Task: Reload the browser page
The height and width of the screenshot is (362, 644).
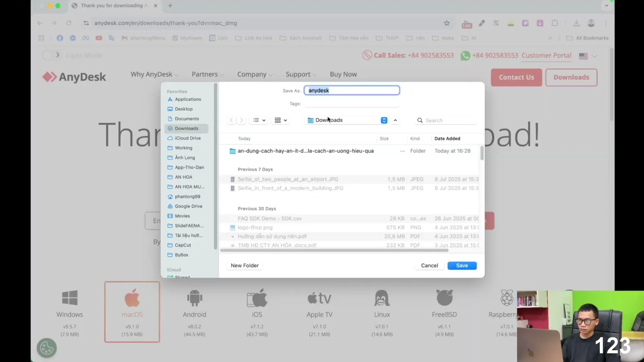Action: coord(69,23)
